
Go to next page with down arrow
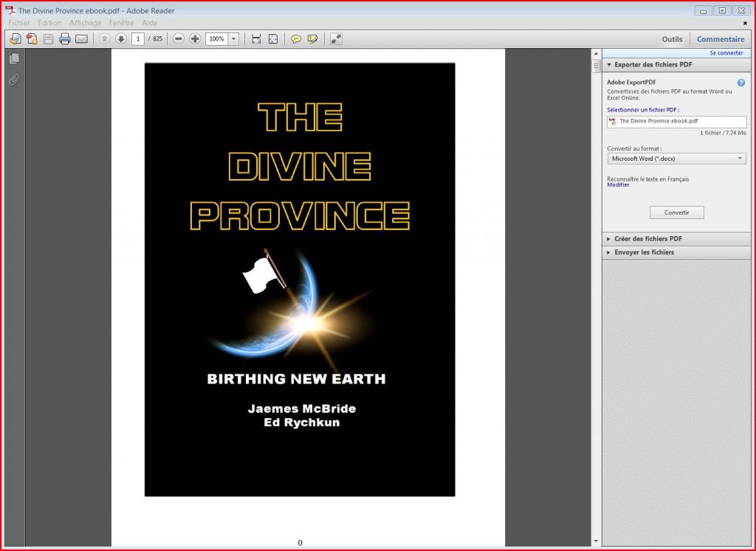coord(120,39)
